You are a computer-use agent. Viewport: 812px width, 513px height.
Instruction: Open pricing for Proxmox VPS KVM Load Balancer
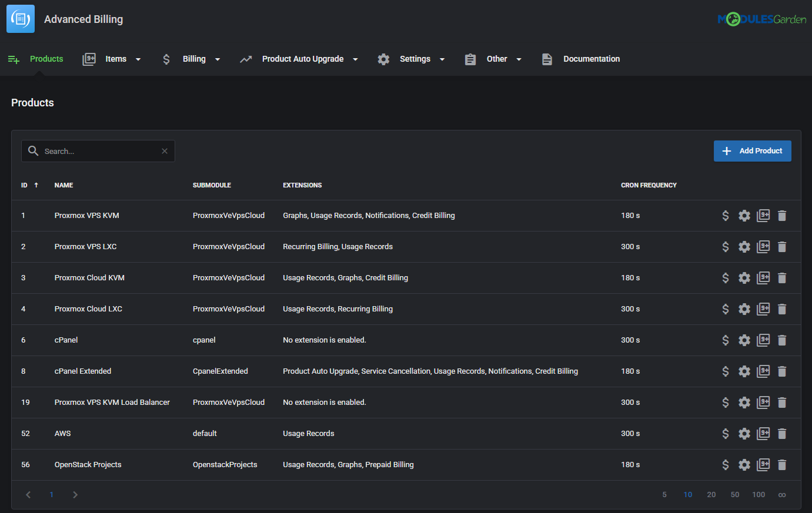(726, 403)
